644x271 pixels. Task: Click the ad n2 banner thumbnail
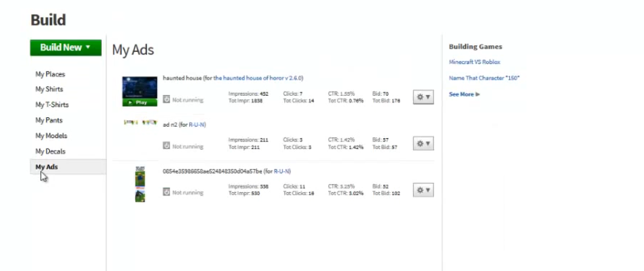pyautogui.click(x=139, y=123)
